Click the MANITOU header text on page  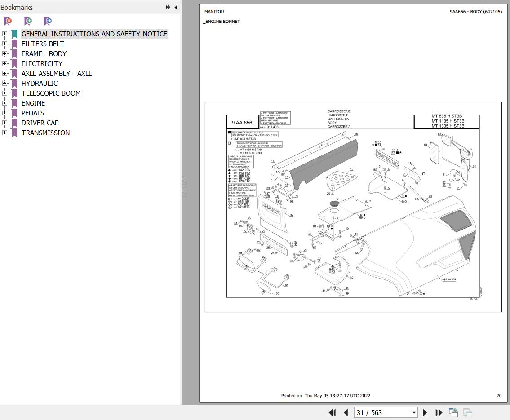(214, 11)
